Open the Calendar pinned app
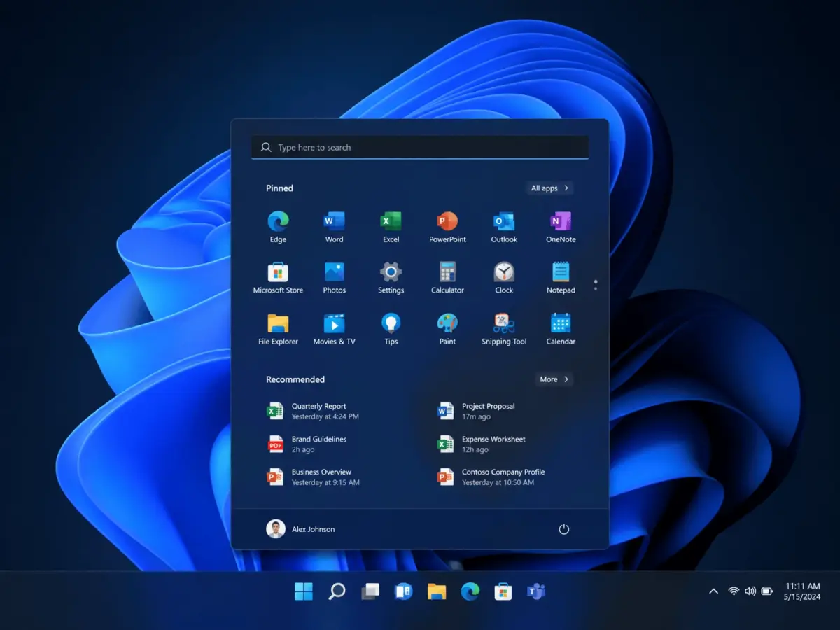 561,330
